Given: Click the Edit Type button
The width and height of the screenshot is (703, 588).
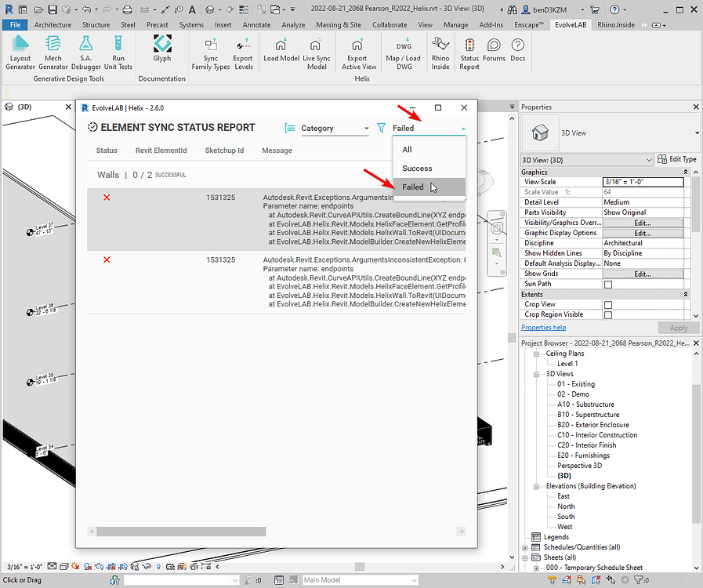Looking at the screenshot, I should [677, 159].
